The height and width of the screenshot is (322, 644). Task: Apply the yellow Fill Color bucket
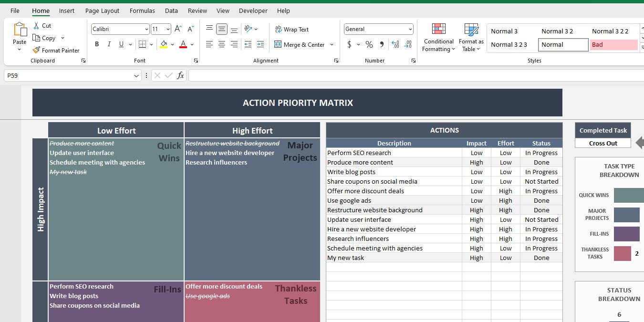click(164, 44)
